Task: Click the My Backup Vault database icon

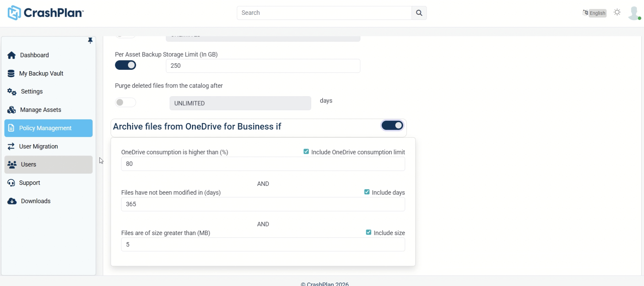Action: click(11, 74)
